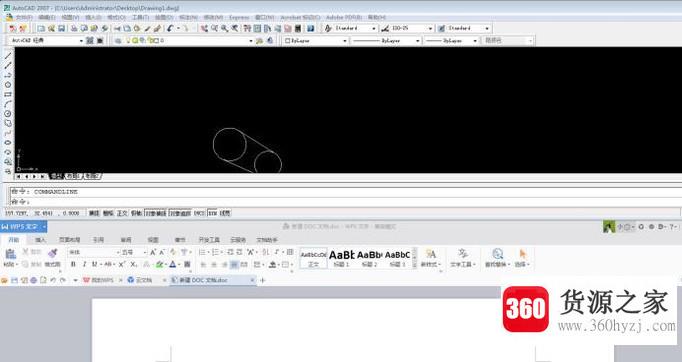Click into the WPS blank document page
The image size is (682, 362).
pos(352,330)
